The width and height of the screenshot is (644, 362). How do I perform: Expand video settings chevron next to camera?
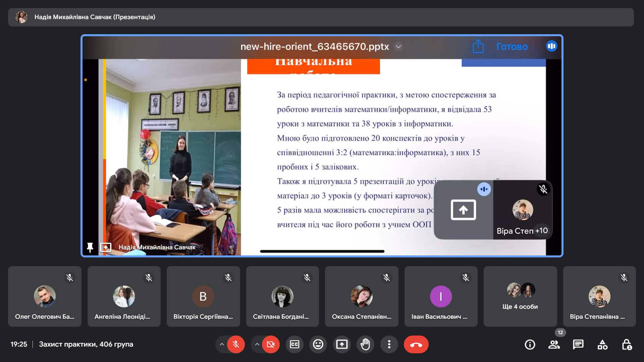click(x=257, y=344)
